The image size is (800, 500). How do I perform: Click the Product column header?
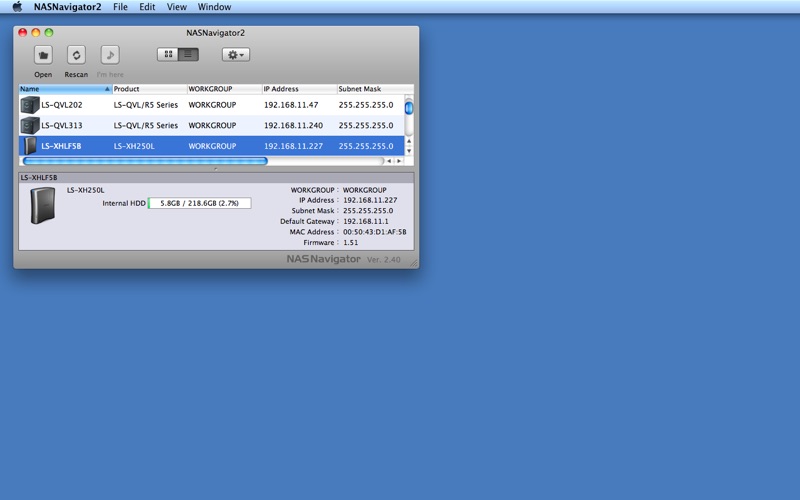pos(147,89)
